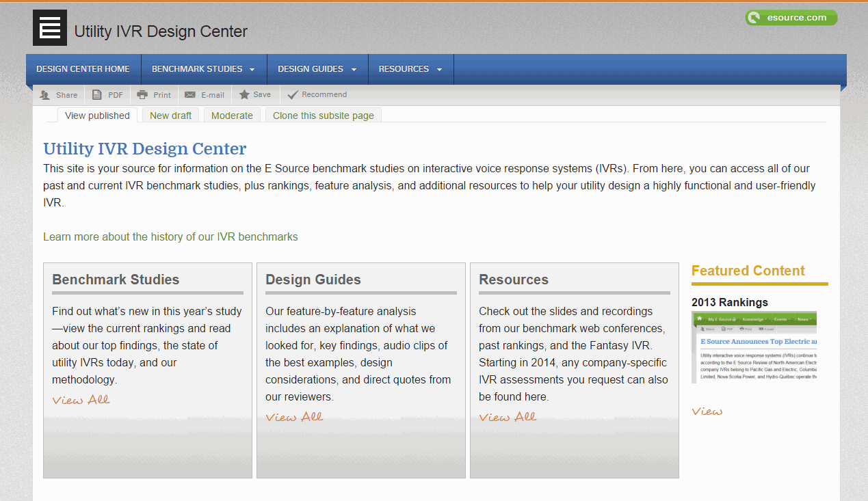The height and width of the screenshot is (501, 868).
Task: Open the Resources menu
Action: 410,69
